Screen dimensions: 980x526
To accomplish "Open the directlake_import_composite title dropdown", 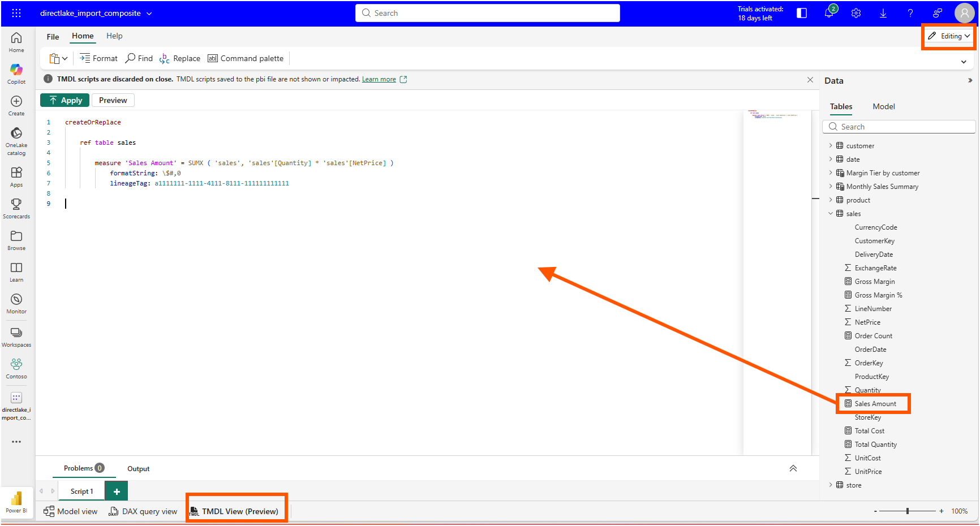I will pos(149,13).
